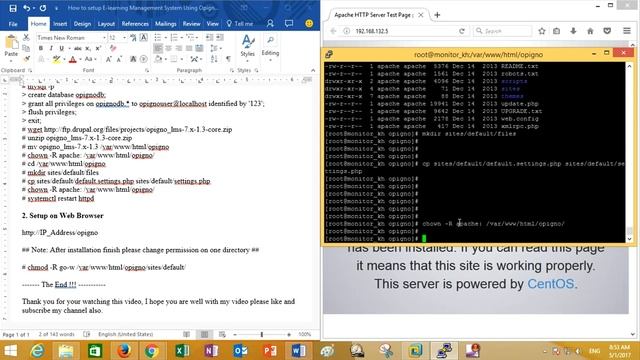Apply Italic formatting
640x360 pixels.
[51, 49]
